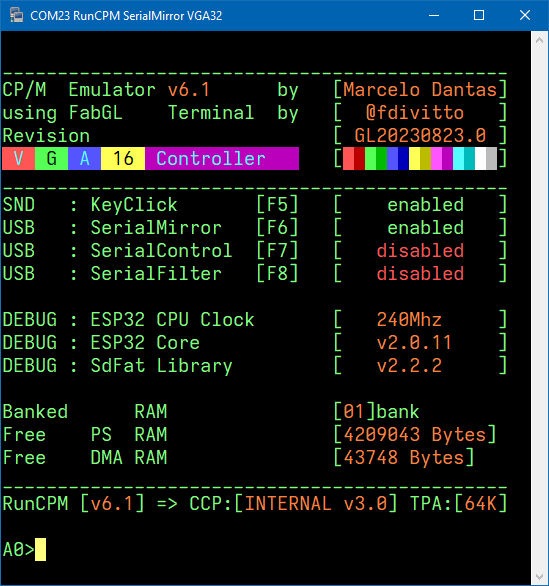Close the COM23 RunCPM terminal window
The height and width of the screenshot is (586, 549).
(525, 15)
